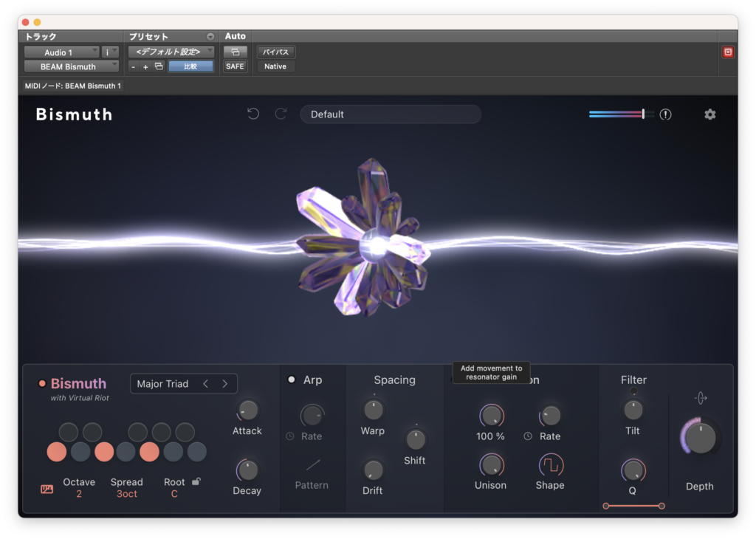756x539 pixels.
Task: Toggle the orange G note key
Action: coord(149,452)
